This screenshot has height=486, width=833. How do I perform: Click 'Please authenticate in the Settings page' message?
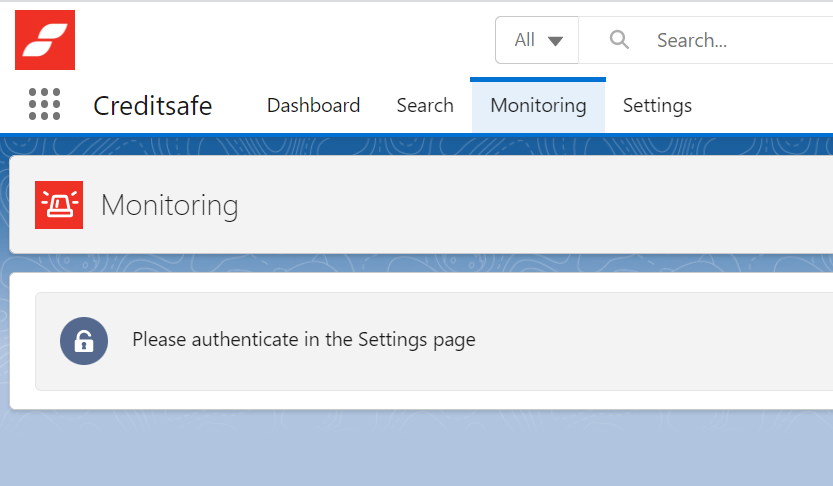coord(304,340)
